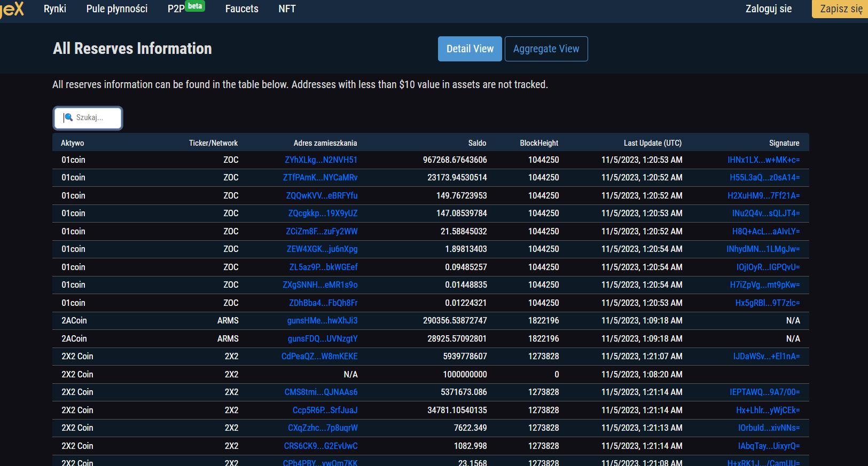This screenshot has width=868, height=466.
Task: Open the Rynki menu item
Action: coord(55,9)
